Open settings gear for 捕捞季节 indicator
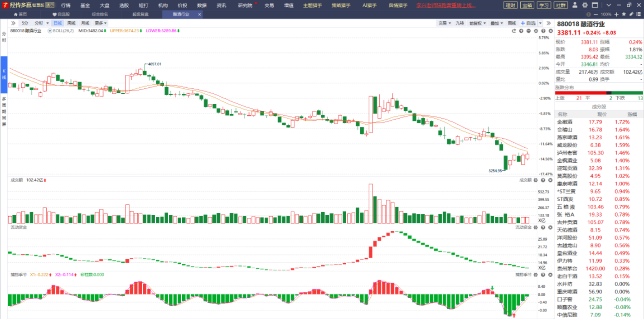 (x=536, y=275)
